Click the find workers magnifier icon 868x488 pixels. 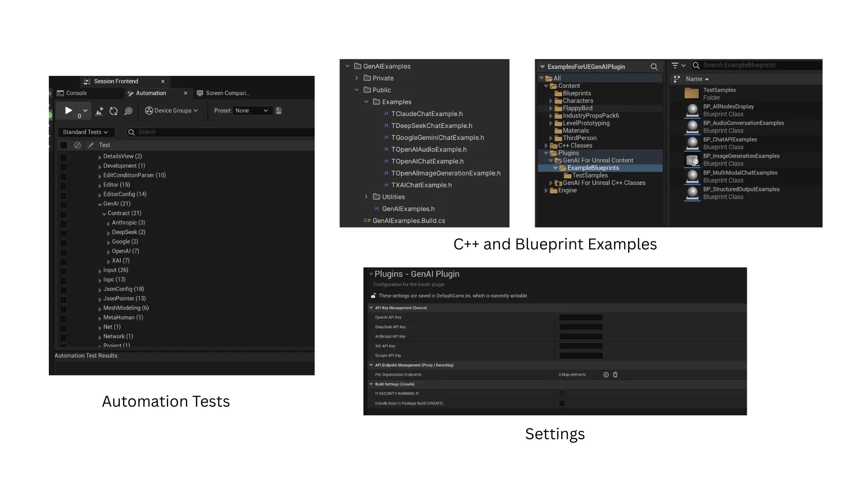tap(128, 111)
